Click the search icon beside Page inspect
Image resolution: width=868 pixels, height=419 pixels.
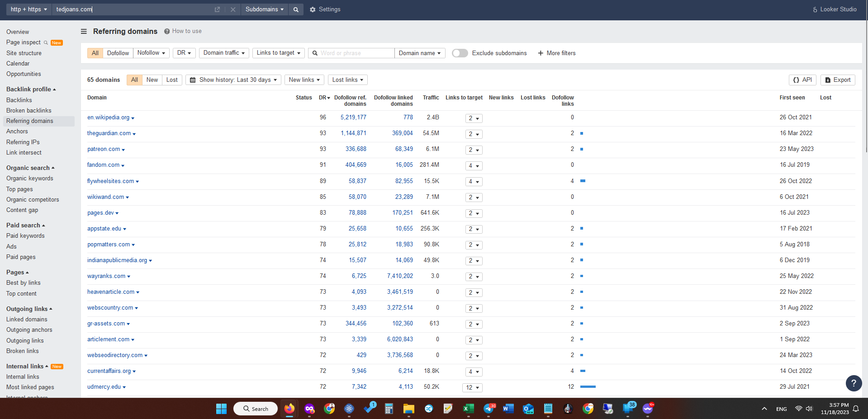coord(46,42)
